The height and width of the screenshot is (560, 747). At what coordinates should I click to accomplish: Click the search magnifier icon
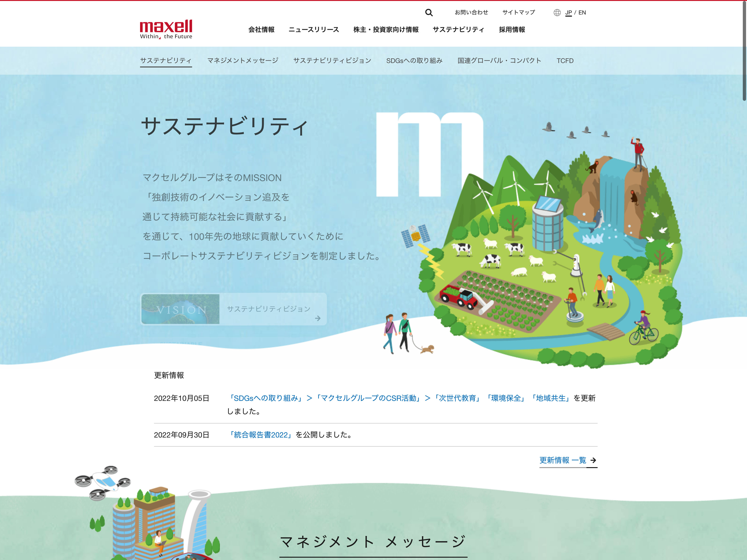tap(429, 13)
